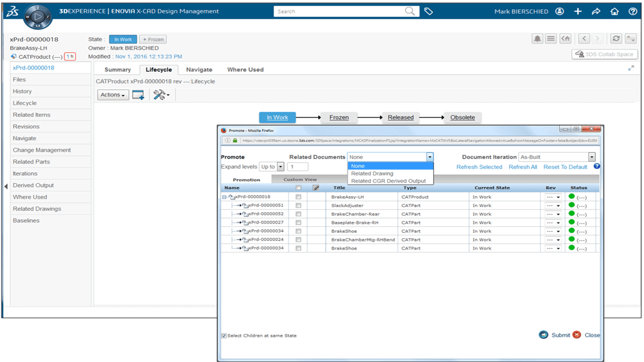
Task: Click the search magnifier icon
Action: point(410,11)
